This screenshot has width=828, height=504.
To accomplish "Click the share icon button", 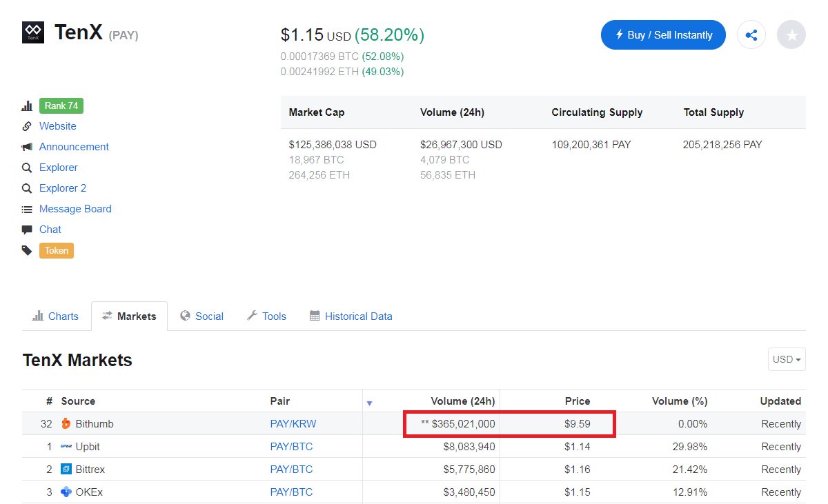I will point(751,35).
